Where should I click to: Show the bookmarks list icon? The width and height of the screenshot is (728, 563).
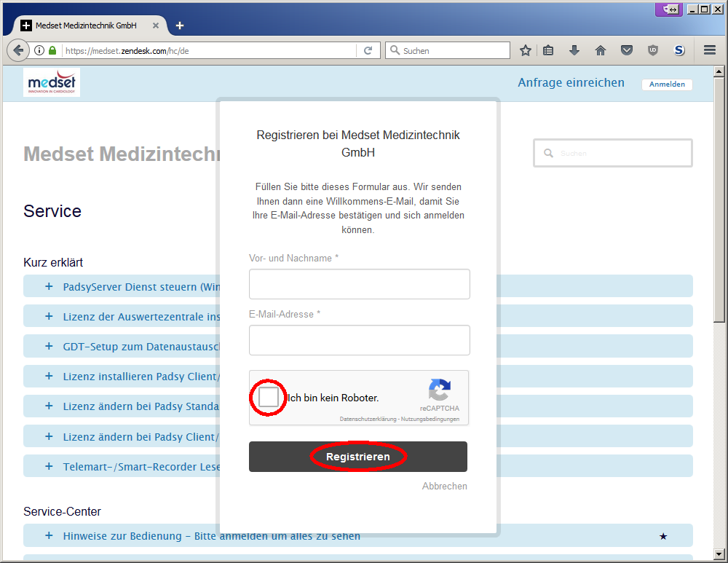[x=549, y=50]
